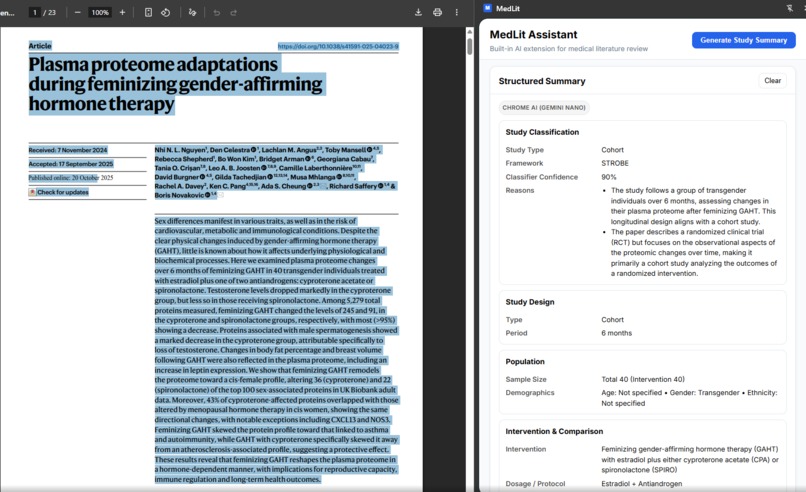This screenshot has height=492, width=806.
Task: Click the fit to page icon
Action: pos(148,12)
